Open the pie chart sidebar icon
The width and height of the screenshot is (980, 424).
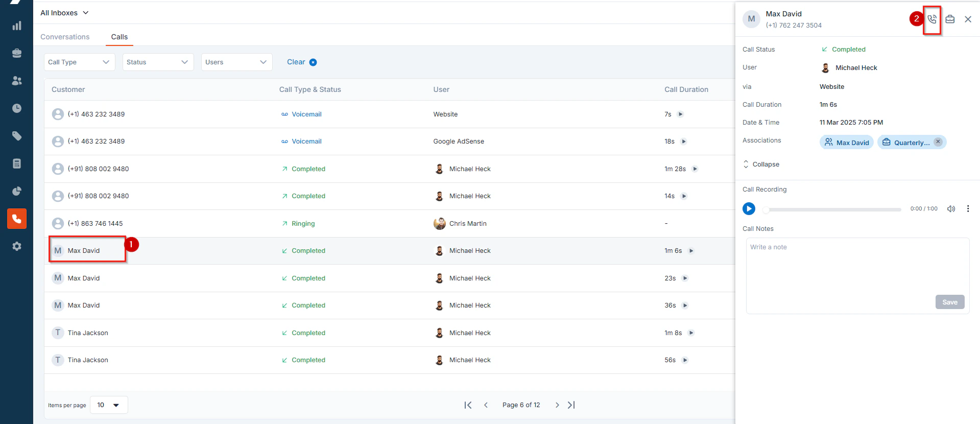(x=17, y=191)
